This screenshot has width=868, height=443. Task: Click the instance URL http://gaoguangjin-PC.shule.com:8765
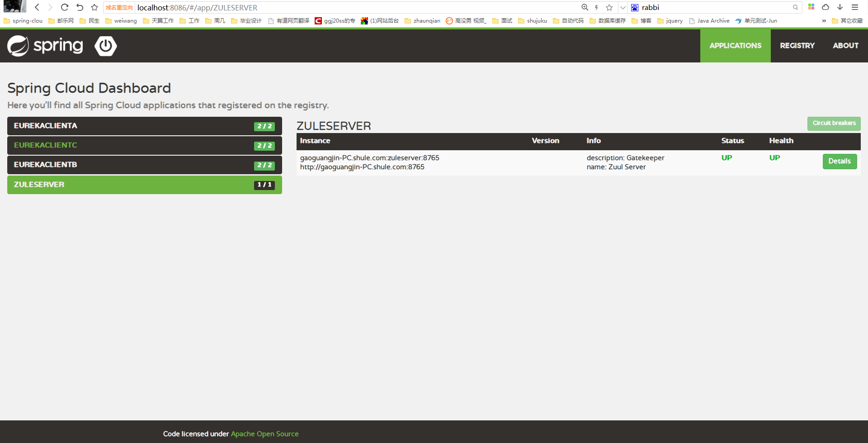pos(362,167)
